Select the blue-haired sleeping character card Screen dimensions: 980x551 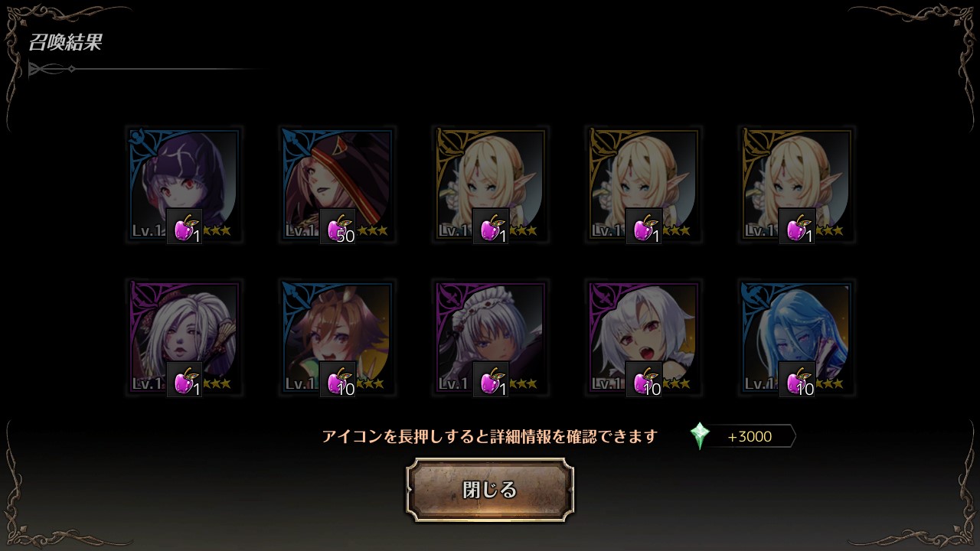pyautogui.click(x=796, y=337)
